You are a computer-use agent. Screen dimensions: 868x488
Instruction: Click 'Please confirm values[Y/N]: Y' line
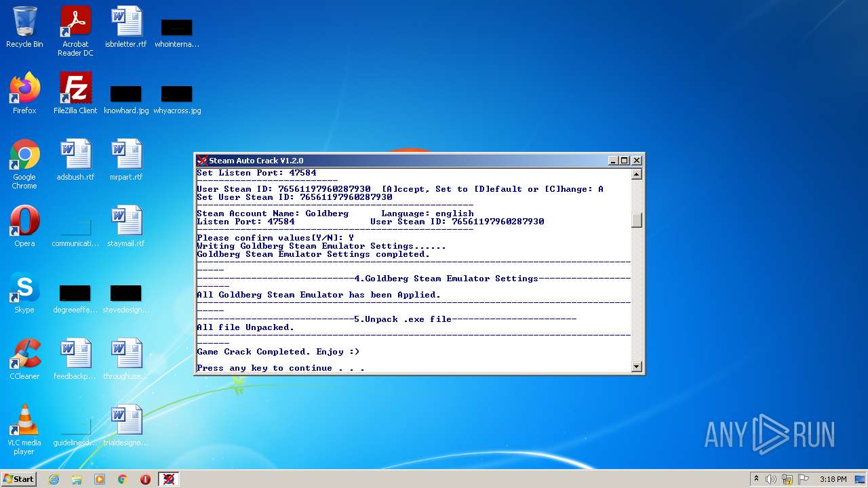pyautogui.click(x=275, y=238)
